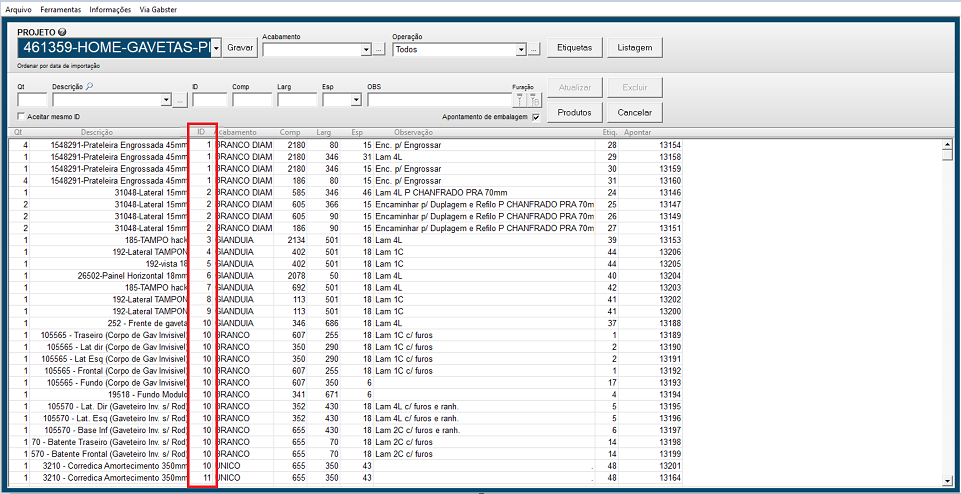Click the Qt input field
Viewport: 961px width, 494px height.
tap(32, 100)
